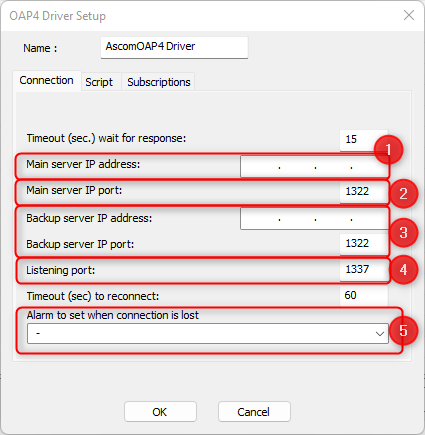Image resolution: width=425 pixels, height=435 pixels.
Task: Click the Name field containing AscomOAP4 Driver
Action: pos(174,47)
